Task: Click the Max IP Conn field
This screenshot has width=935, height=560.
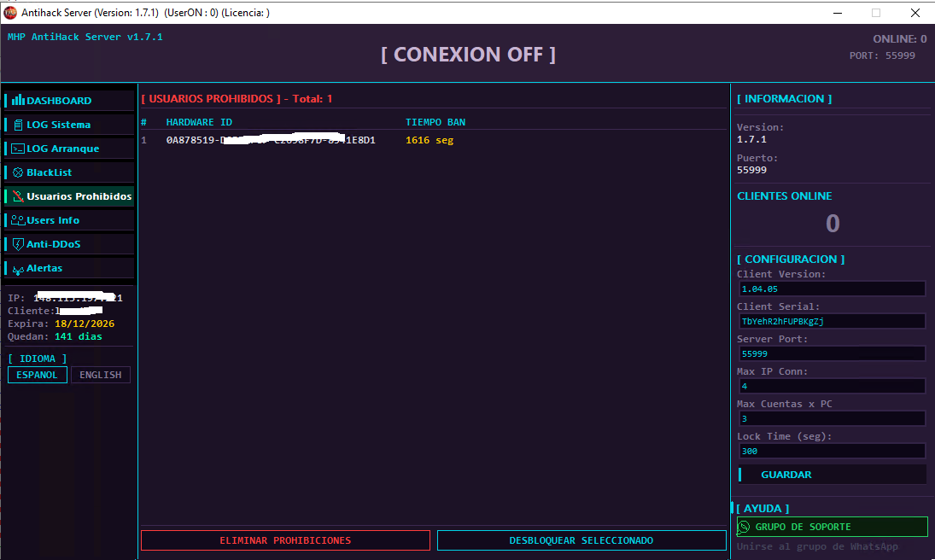Action: pos(832,386)
